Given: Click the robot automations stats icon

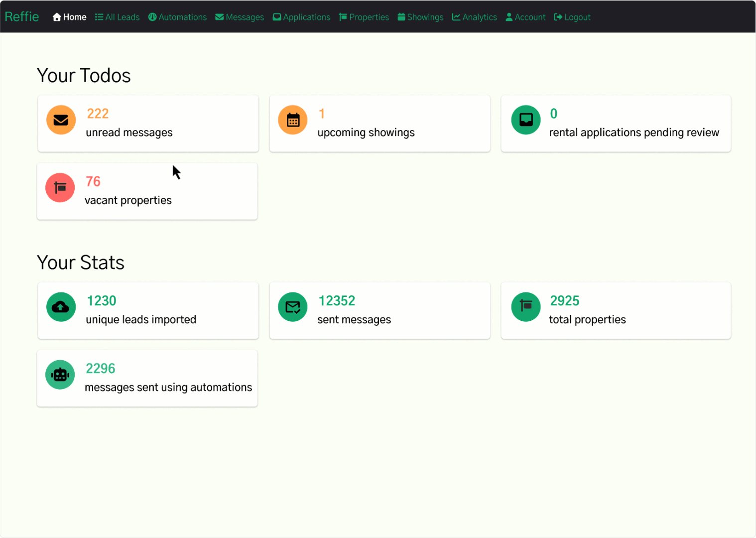Looking at the screenshot, I should tap(60, 375).
